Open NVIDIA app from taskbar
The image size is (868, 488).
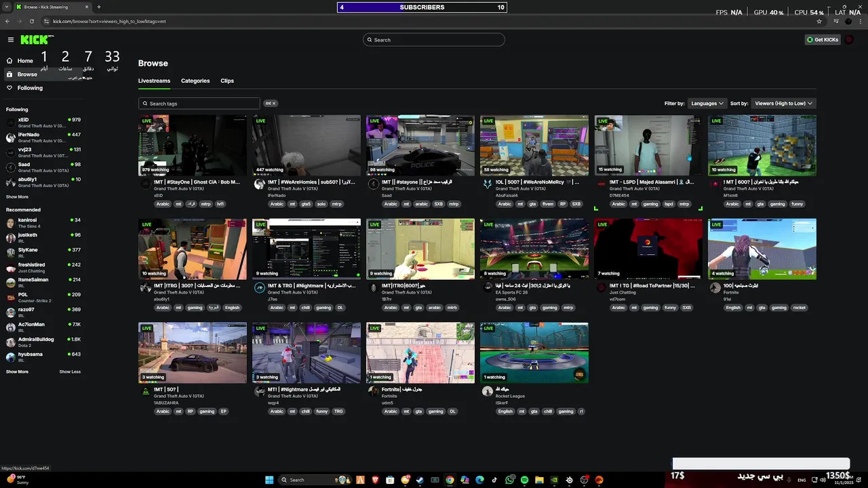[554, 480]
